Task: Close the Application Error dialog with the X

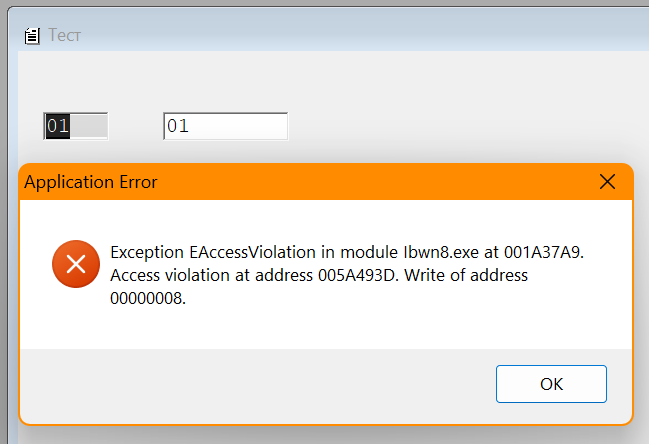Action: click(607, 182)
